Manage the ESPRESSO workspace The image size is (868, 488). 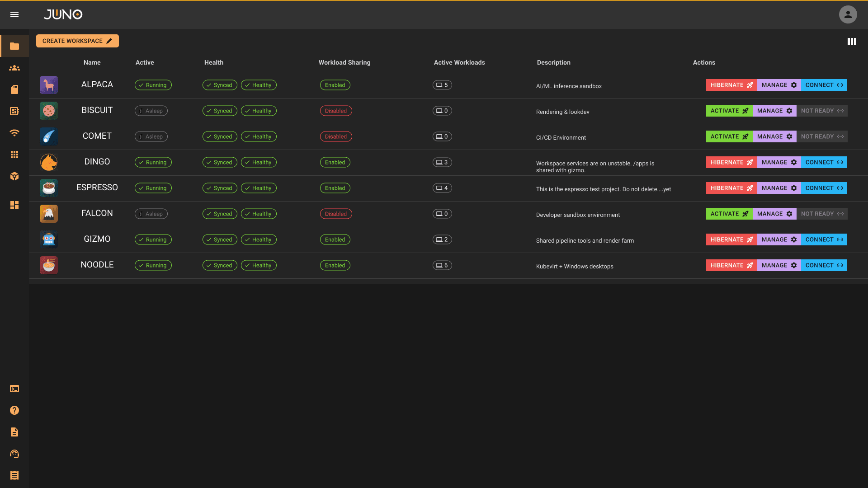(779, 188)
